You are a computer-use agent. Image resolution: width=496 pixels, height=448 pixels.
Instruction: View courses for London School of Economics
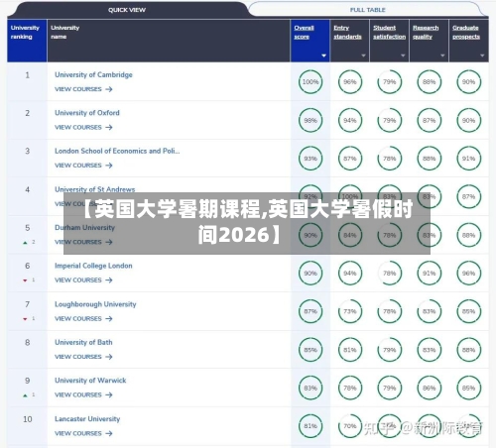click(83, 166)
